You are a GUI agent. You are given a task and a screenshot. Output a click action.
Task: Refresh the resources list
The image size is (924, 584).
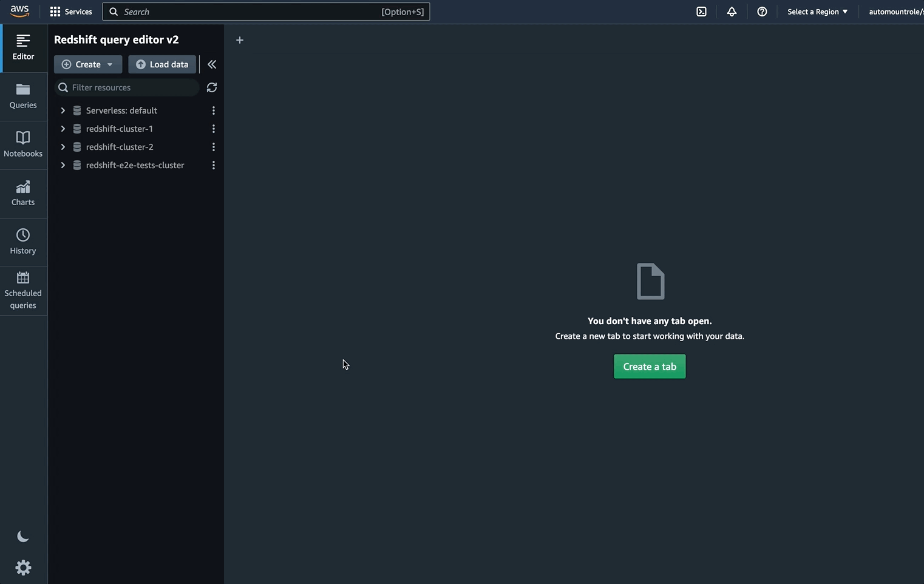coord(212,87)
